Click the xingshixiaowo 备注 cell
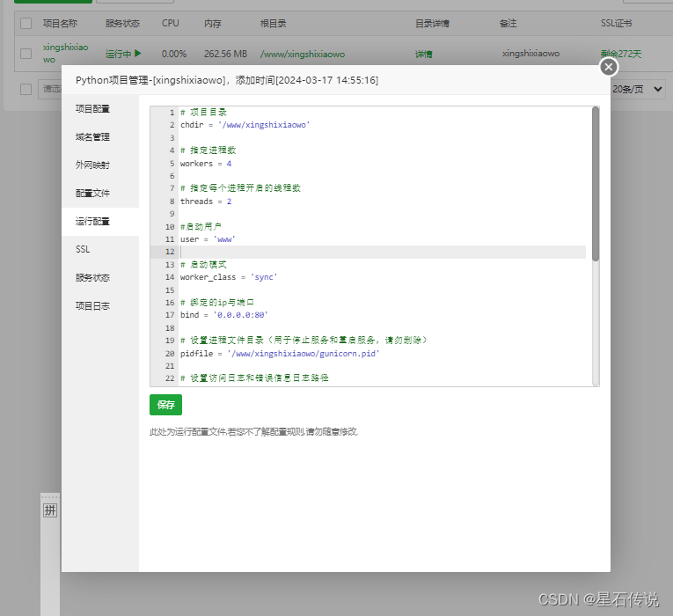673x616 pixels. [x=531, y=53]
